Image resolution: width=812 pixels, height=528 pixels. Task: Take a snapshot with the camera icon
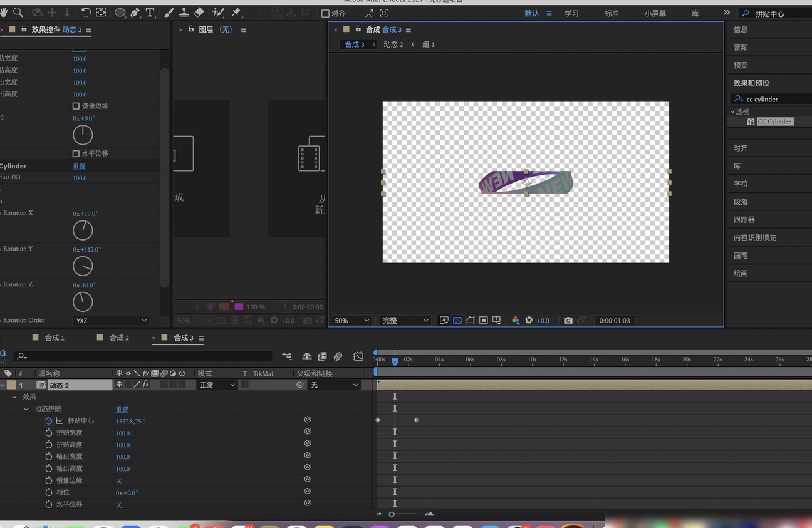(568, 320)
